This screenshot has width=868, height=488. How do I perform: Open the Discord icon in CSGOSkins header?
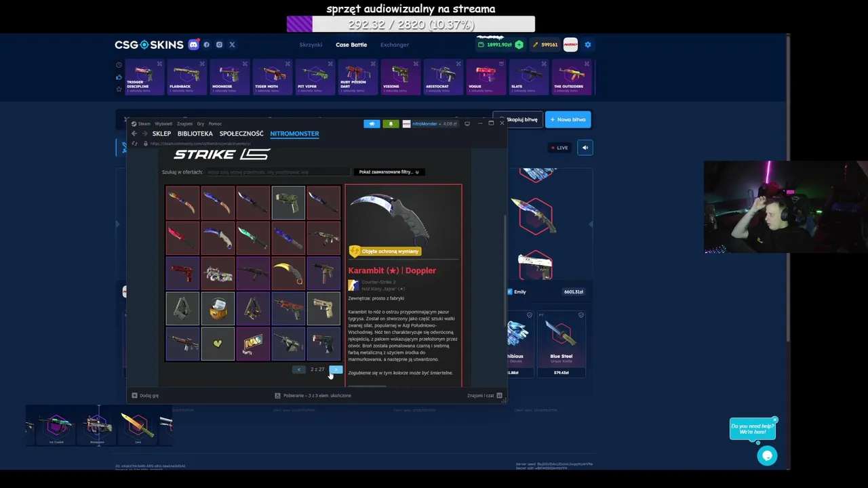click(x=193, y=45)
